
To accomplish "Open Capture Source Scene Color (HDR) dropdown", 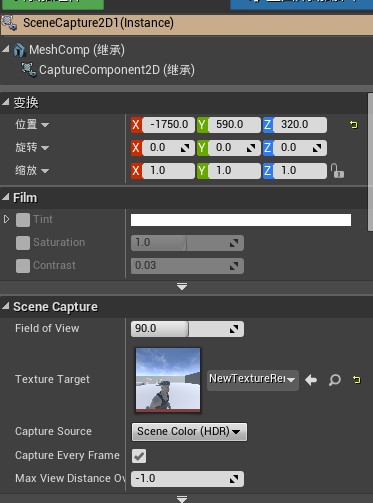I will point(189,432).
